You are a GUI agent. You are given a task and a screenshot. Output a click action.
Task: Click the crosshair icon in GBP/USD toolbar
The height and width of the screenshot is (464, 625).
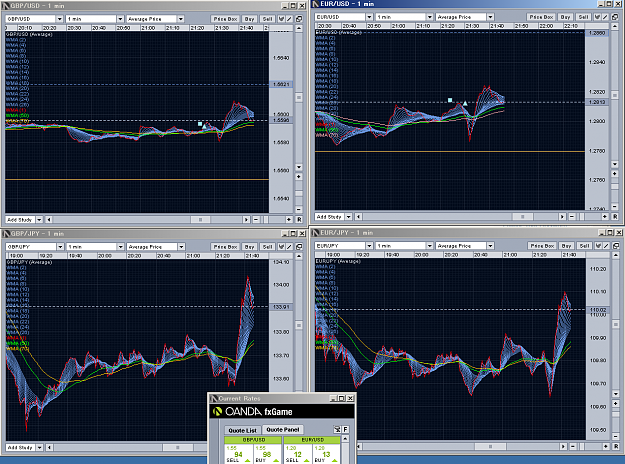[281, 19]
